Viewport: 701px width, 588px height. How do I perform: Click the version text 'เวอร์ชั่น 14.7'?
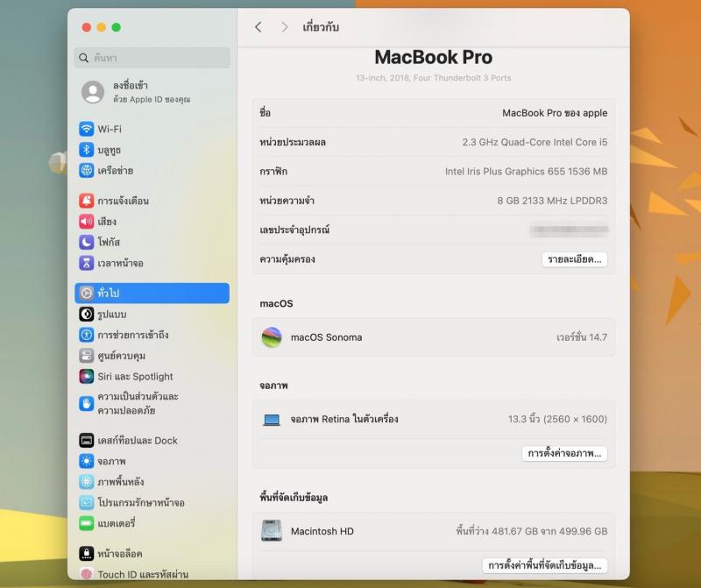point(582,337)
